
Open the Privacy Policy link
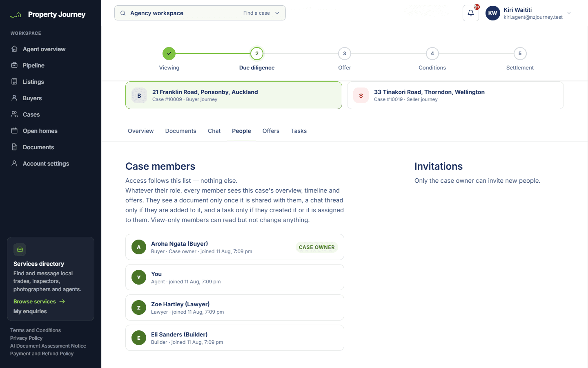click(x=27, y=338)
